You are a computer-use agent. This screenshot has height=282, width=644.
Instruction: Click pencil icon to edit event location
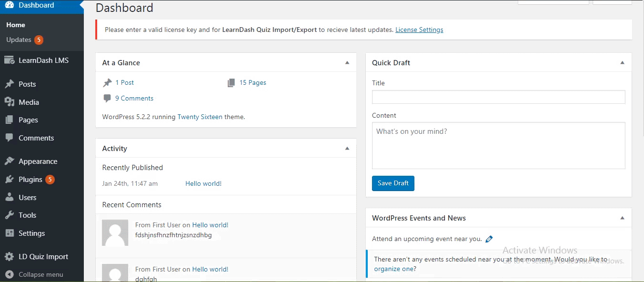[489, 239]
